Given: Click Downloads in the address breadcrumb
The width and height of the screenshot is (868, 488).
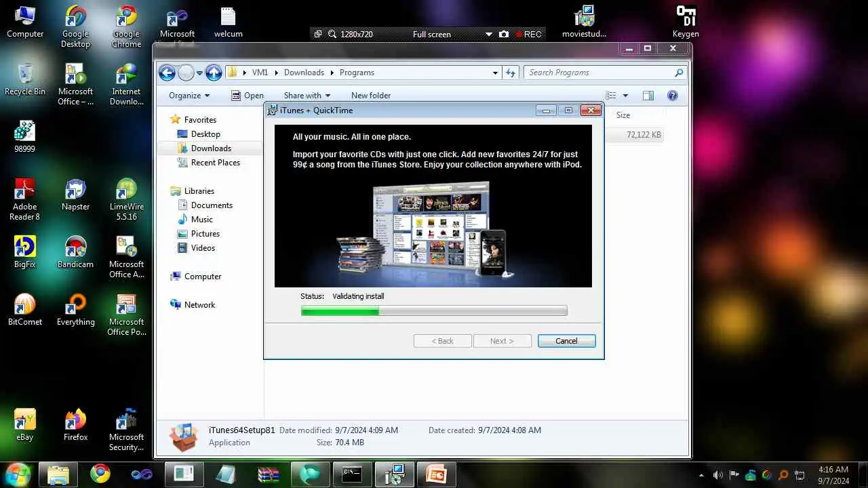Looking at the screenshot, I should 304,73.
